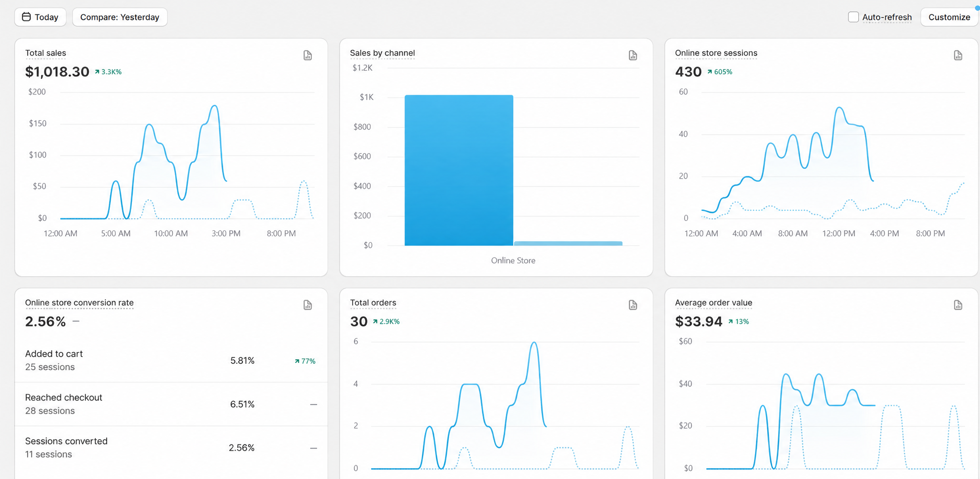
Task: Open the Average order value report icon
Action: click(x=958, y=305)
